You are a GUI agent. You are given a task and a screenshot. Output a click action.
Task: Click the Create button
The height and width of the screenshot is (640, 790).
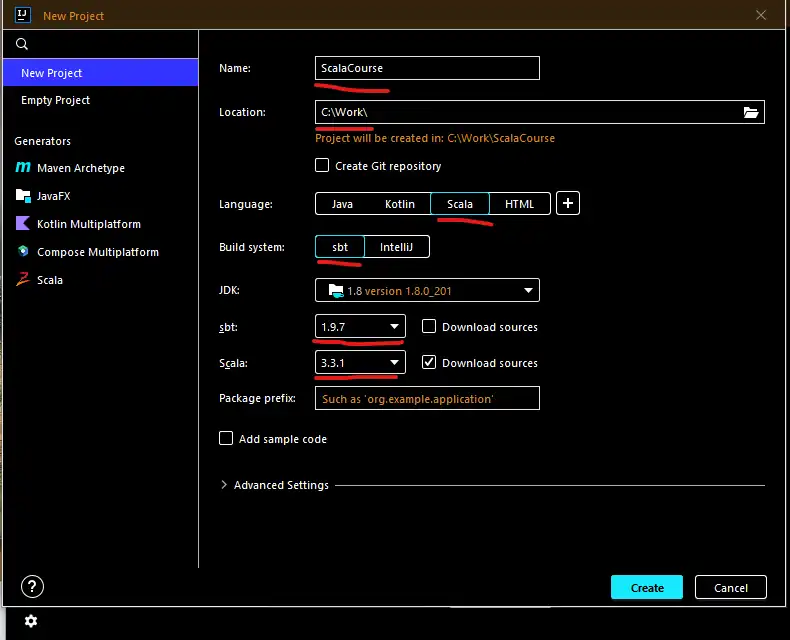click(x=647, y=588)
